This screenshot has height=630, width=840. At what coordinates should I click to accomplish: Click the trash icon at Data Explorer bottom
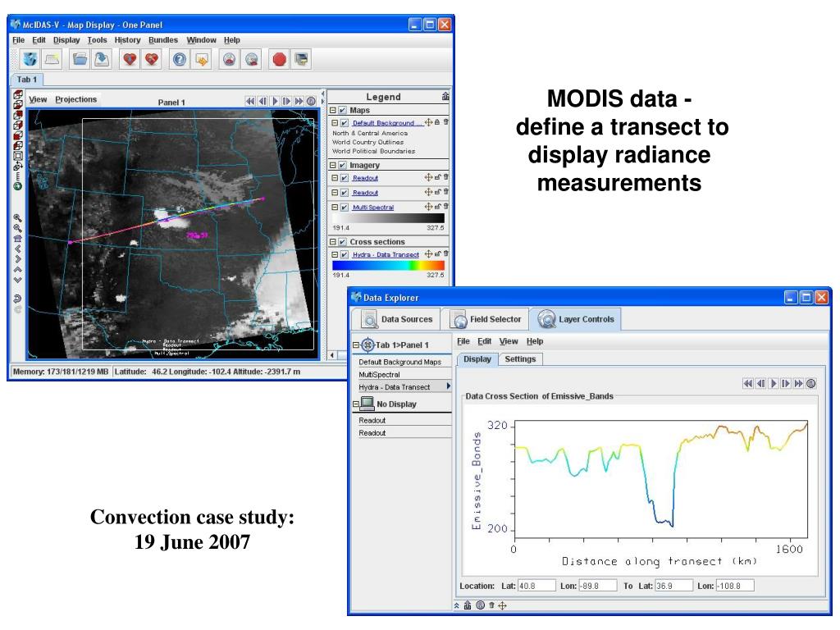pos(491,605)
